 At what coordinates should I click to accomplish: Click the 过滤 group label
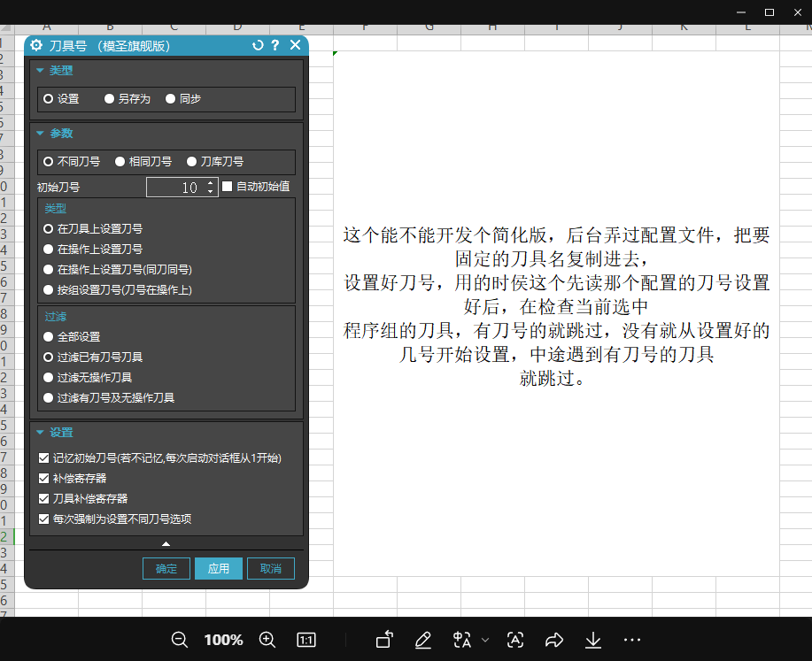56,317
